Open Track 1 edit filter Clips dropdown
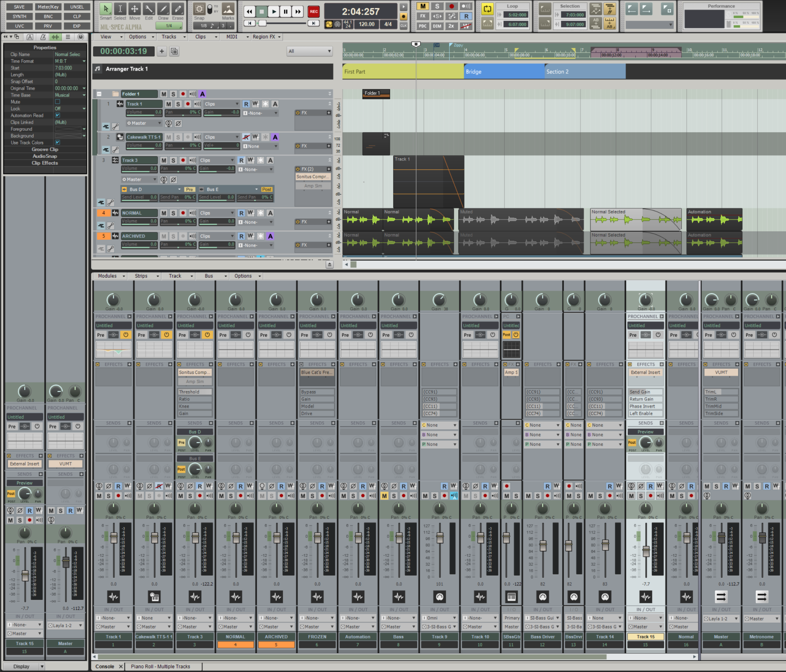Viewport: 786px width, 672px height. click(x=222, y=104)
